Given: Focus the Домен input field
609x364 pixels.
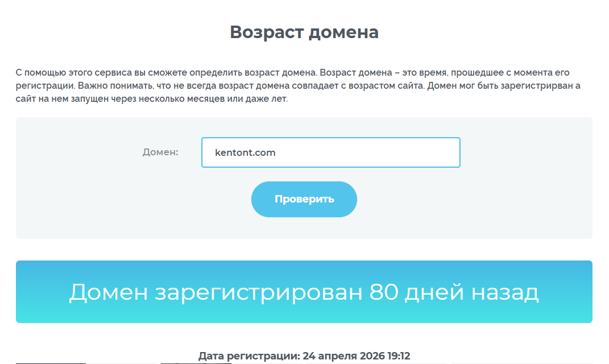Looking at the screenshot, I should click(330, 152).
